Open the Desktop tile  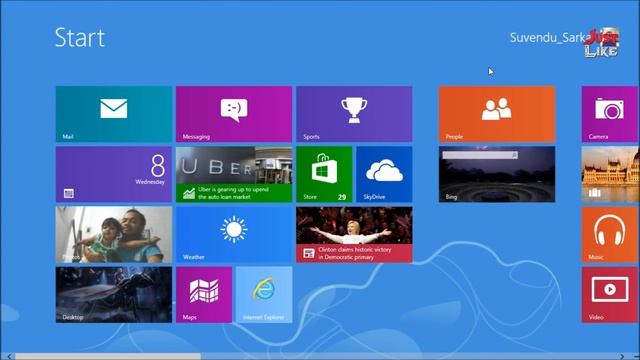tap(113, 295)
